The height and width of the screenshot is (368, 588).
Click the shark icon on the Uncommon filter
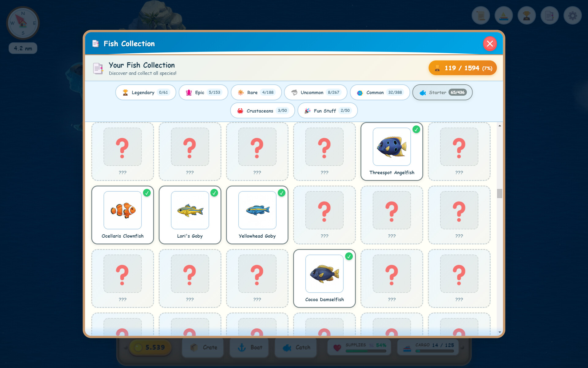click(294, 92)
